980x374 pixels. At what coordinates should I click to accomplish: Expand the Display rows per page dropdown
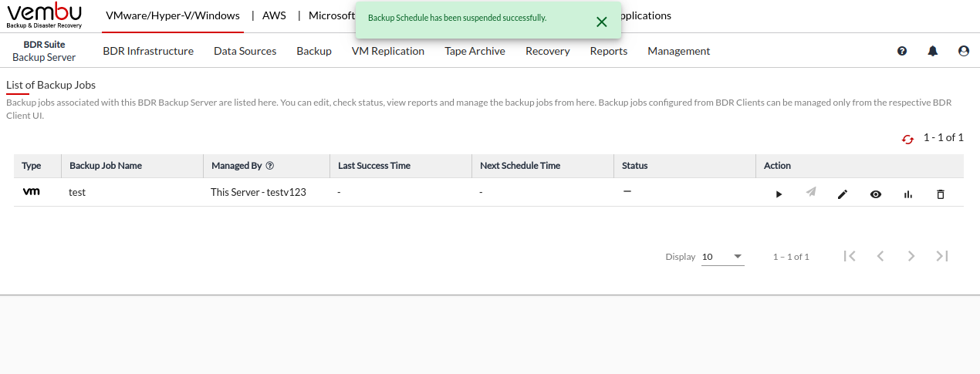tap(723, 257)
